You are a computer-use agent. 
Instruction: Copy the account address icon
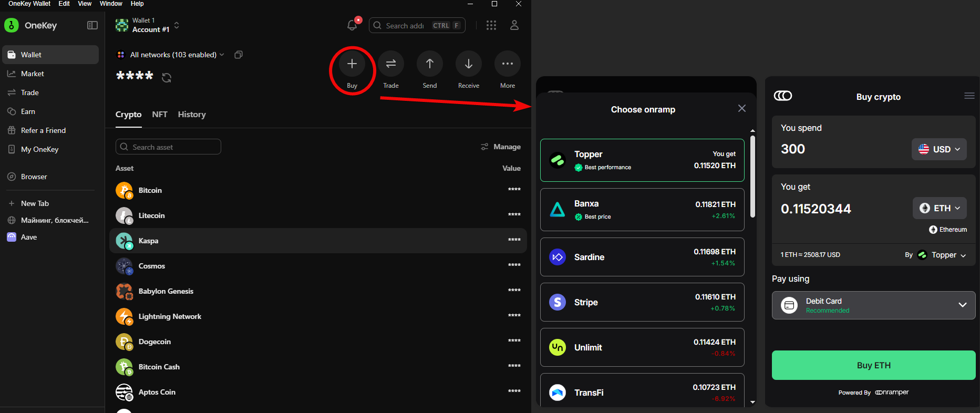tap(239, 55)
